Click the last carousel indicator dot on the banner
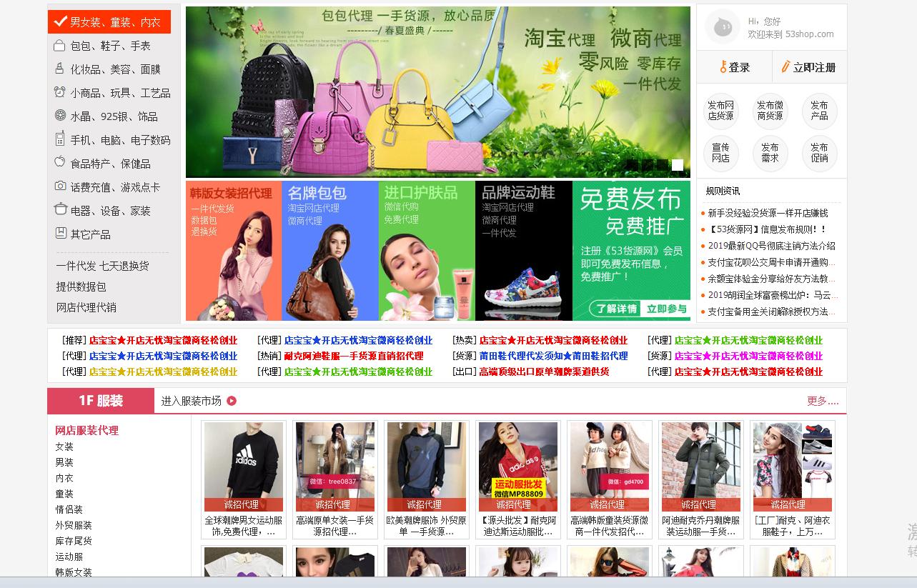Image resolution: width=917 pixels, height=588 pixels. point(676,166)
